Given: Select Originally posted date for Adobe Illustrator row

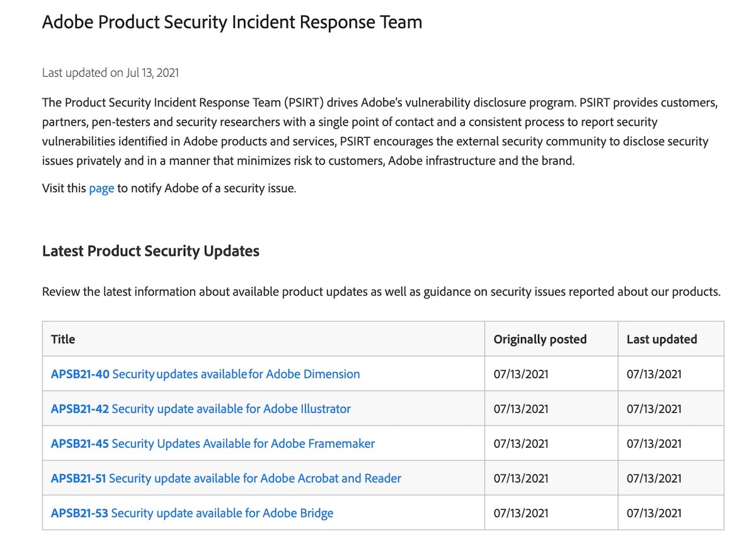Looking at the screenshot, I should click(x=521, y=409).
